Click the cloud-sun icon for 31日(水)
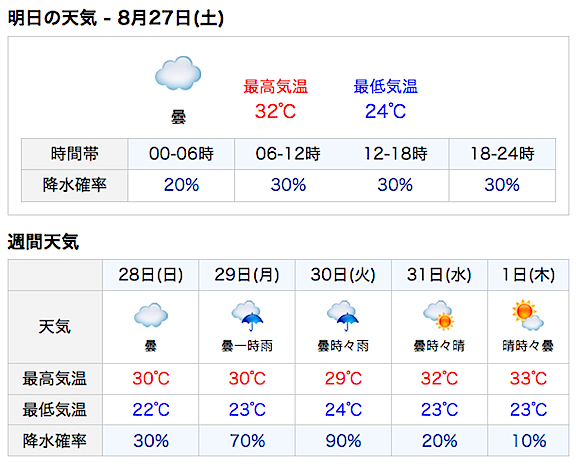Screen dimensions: 576x464 click(x=439, y=315)
